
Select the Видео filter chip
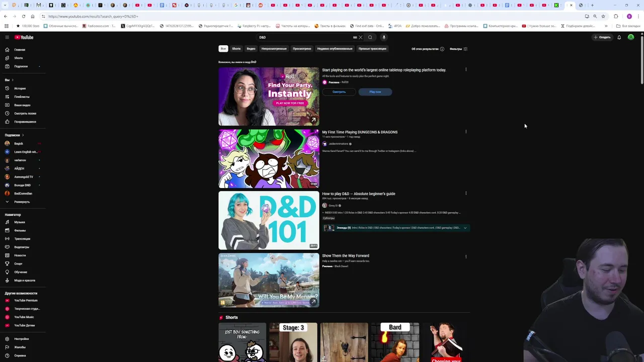251,49
